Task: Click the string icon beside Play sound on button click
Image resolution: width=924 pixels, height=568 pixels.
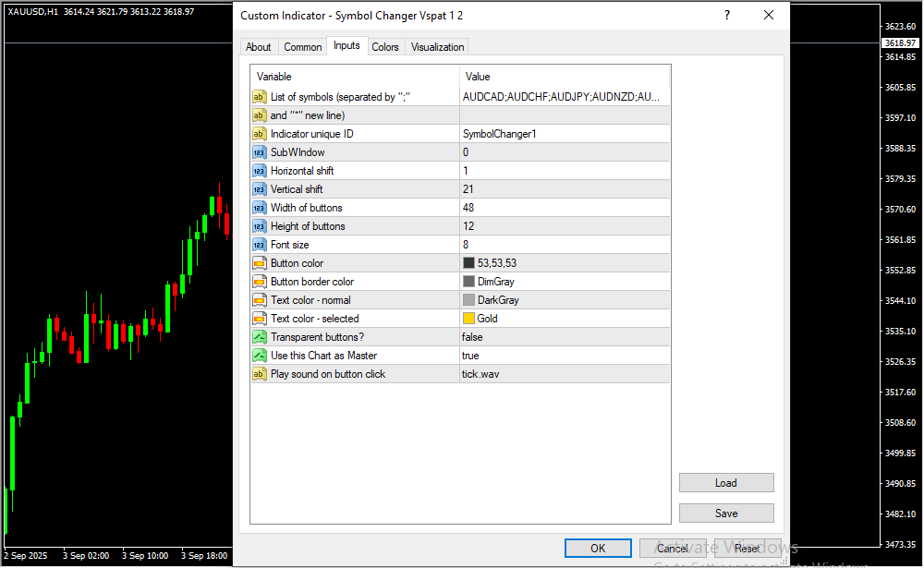Action: point(259,374)
